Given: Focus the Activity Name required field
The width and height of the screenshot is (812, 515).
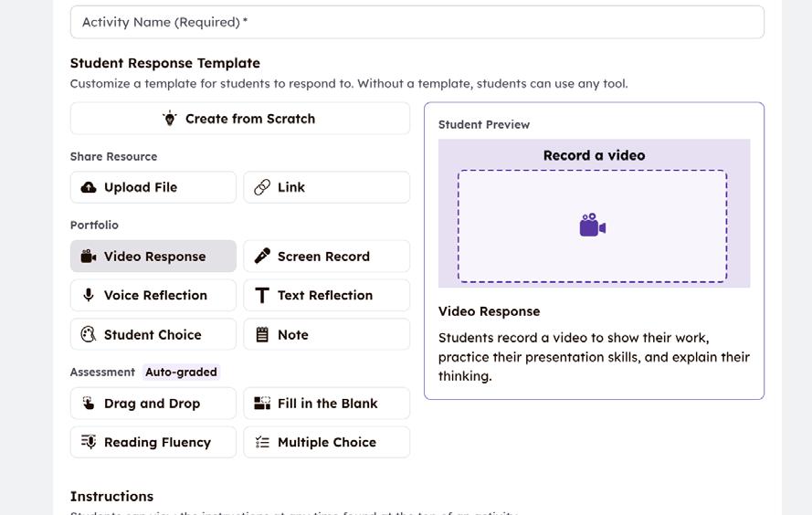Looking at the screenshot, I should tap(417, 22).
